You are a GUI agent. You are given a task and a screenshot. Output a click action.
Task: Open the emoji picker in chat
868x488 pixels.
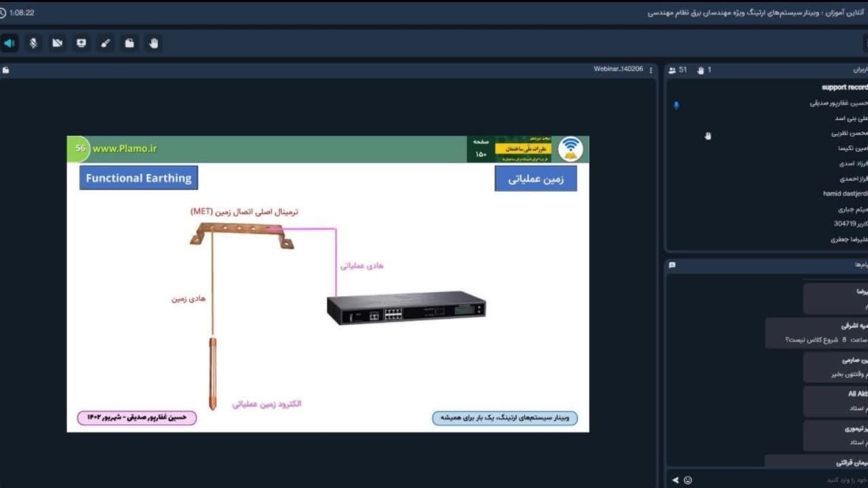[688, 480]
